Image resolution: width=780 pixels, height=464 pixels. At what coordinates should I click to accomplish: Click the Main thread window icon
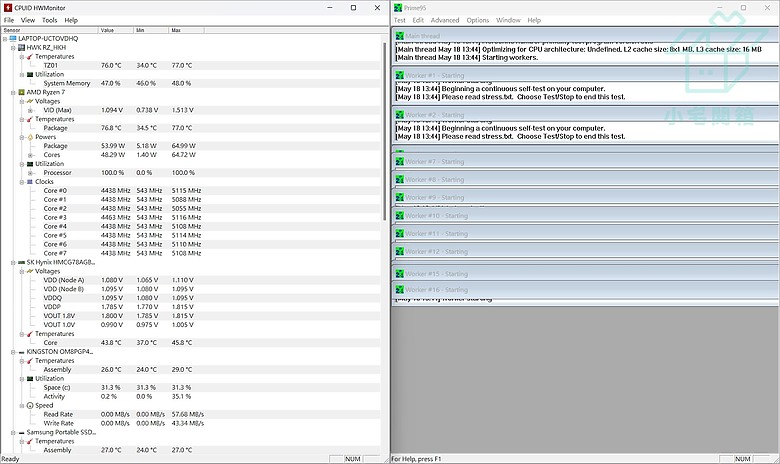point(399,36)
